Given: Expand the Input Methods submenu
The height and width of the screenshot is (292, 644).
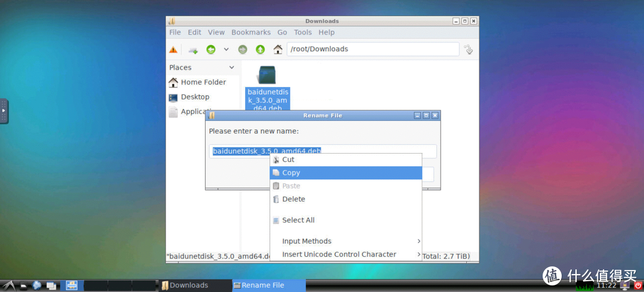Looking at the screenshot, I should coord(346,241).
